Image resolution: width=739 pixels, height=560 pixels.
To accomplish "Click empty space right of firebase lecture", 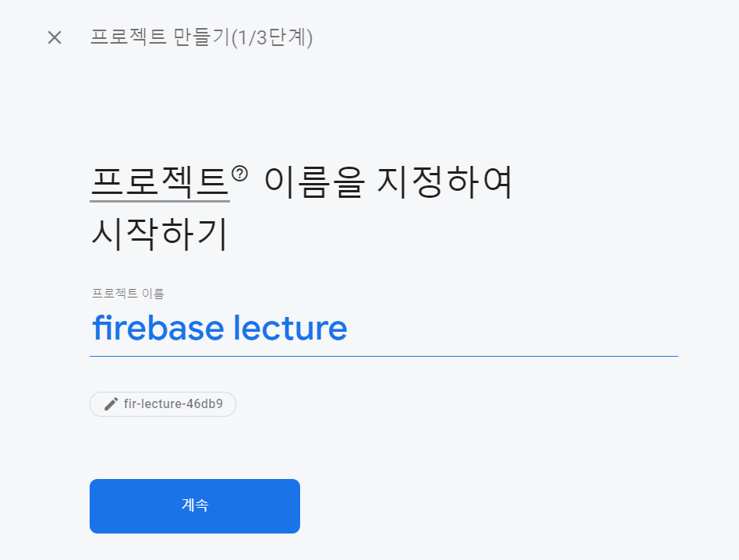I will [x=507, y=329].
